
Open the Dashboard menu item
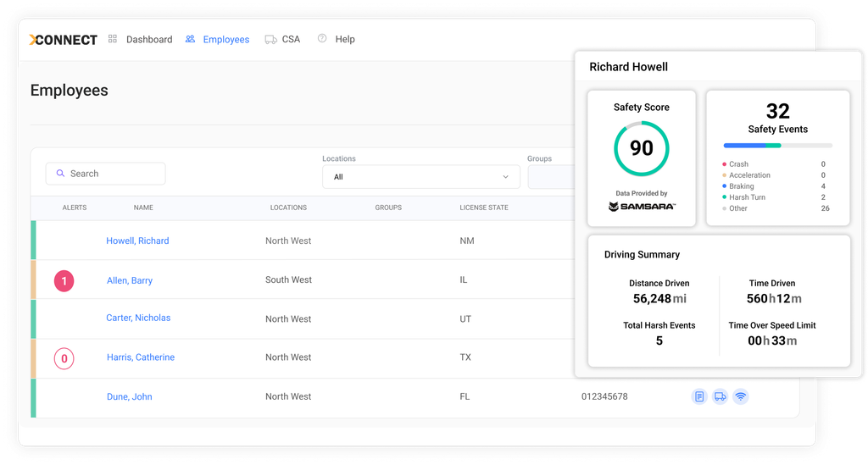pyautogui.click(x=149, y=39)
